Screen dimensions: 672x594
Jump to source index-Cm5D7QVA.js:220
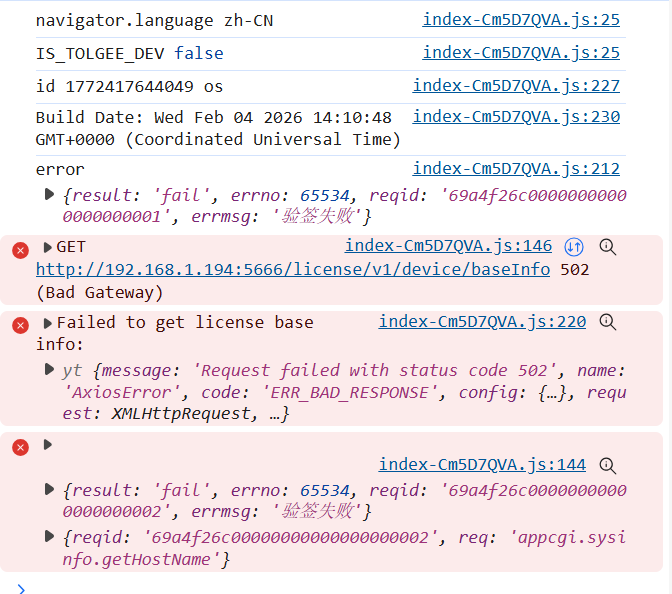pos(482,322)
